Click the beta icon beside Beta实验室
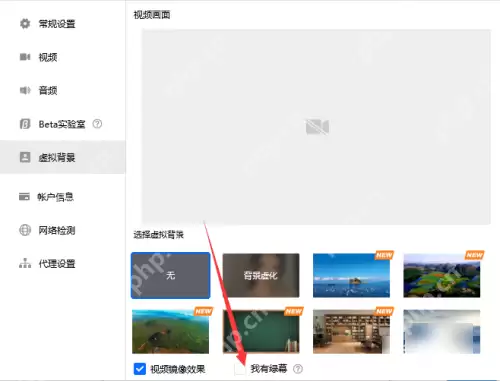The width and height of the screenshot is (500, 381). (x=25, y=124)
